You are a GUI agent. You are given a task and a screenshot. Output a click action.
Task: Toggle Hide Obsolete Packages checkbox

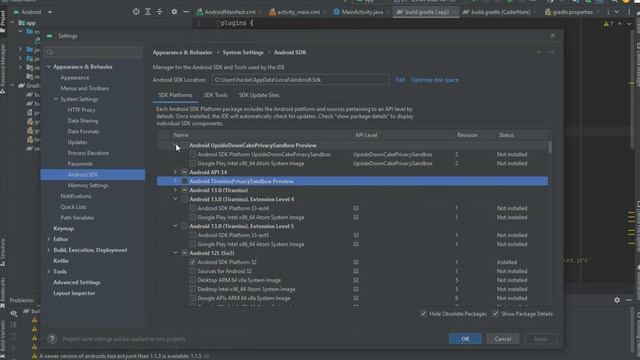423,314
